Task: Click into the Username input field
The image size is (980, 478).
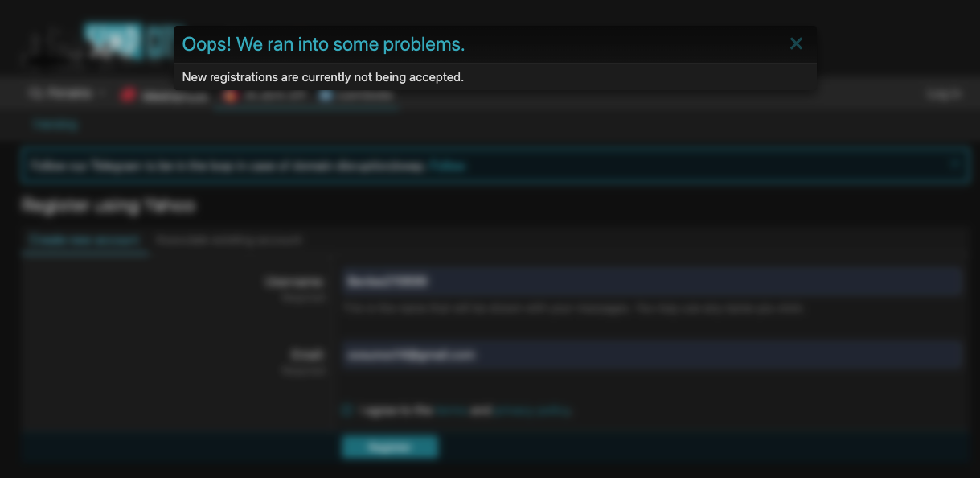Action: 651,282
